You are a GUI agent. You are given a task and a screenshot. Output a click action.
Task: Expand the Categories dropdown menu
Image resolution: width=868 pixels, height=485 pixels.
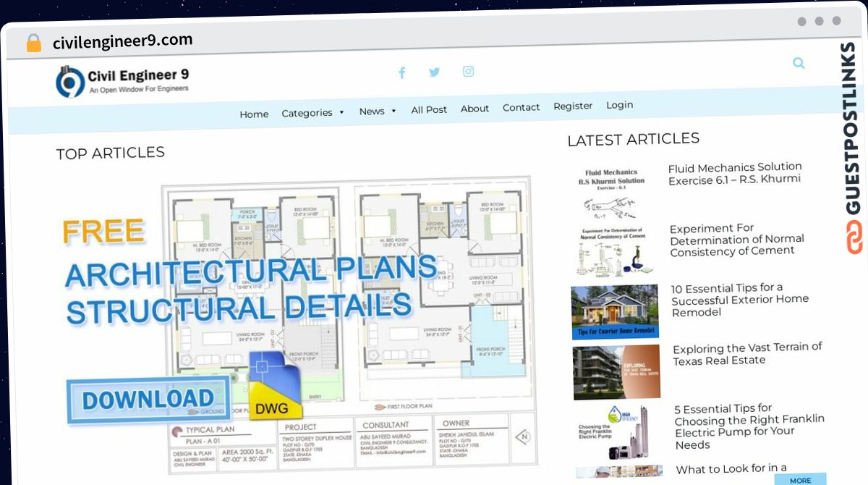(313, 113)
